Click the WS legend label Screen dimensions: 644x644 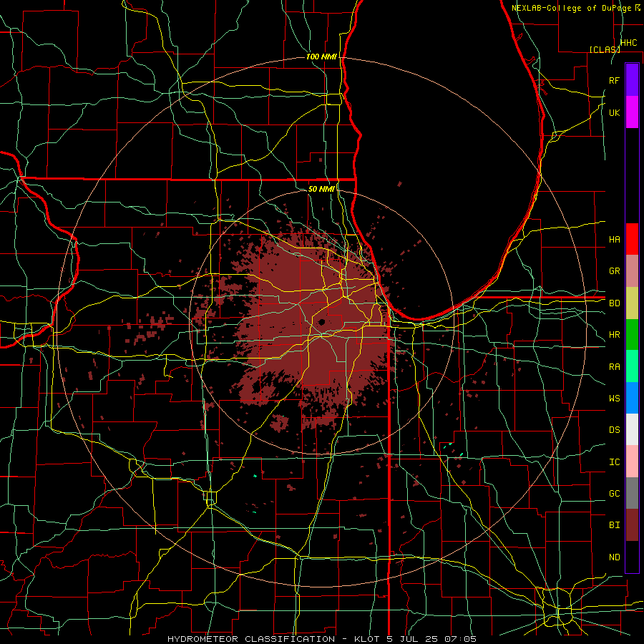pyautogui.click(x=614, y=399)
